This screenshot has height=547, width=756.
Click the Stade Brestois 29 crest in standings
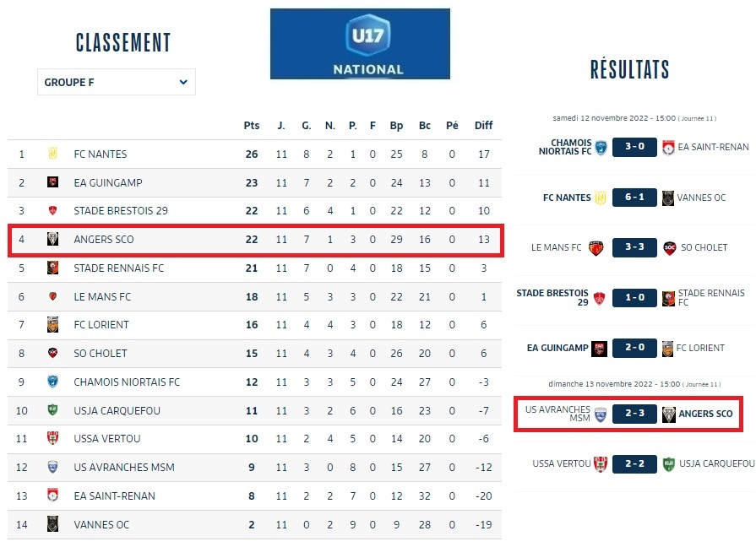click(52, 211)
